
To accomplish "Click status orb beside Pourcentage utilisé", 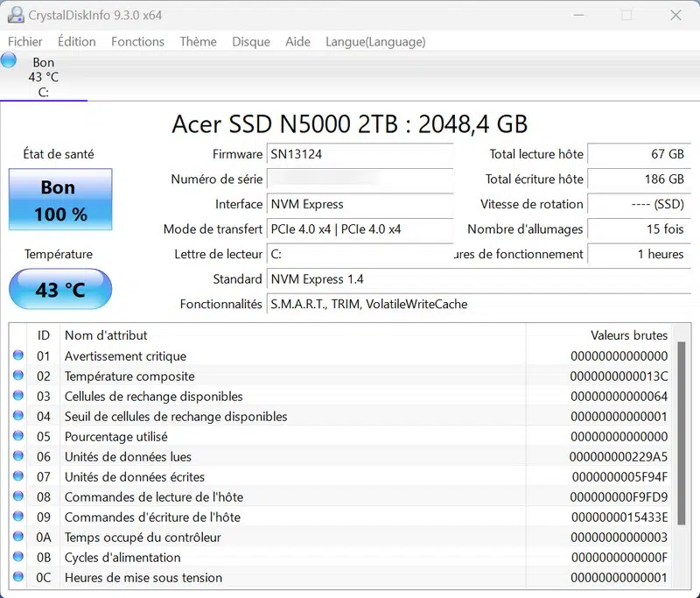I will (x=18, y=437).
